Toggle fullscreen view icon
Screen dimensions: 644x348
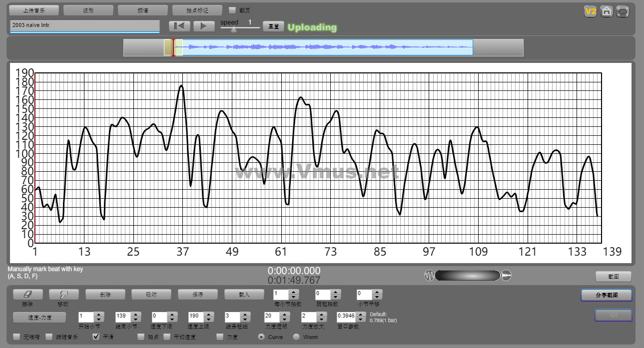tap(623, 11)
